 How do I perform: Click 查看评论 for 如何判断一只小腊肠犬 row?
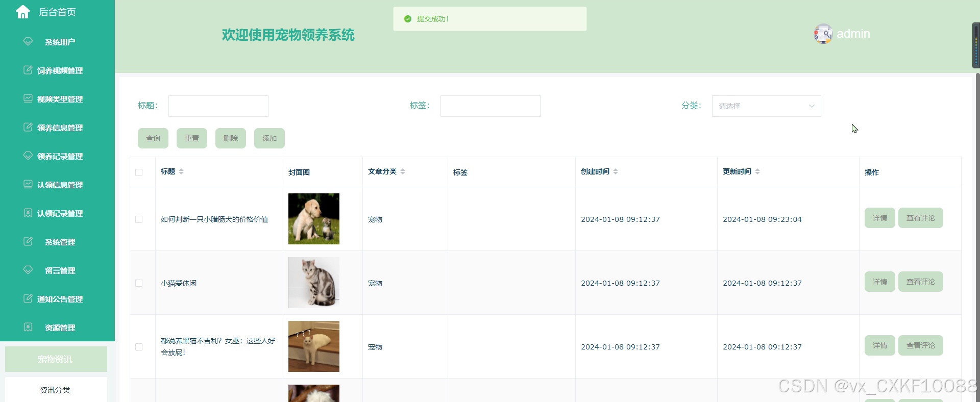click(920, 218)
